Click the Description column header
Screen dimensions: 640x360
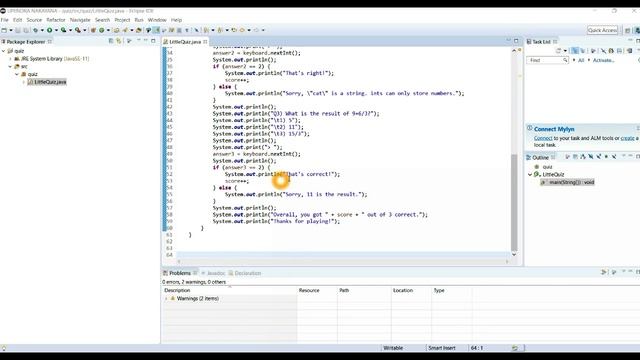[229, 290]
